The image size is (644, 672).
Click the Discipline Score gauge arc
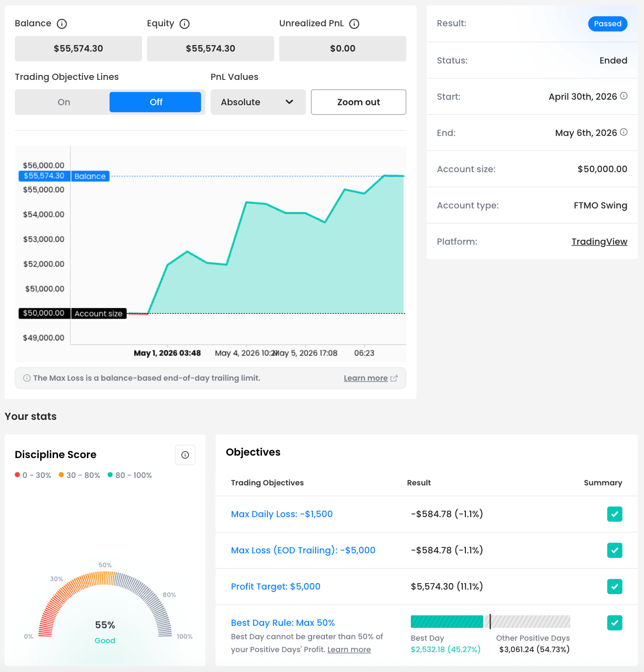coord(105,603)
